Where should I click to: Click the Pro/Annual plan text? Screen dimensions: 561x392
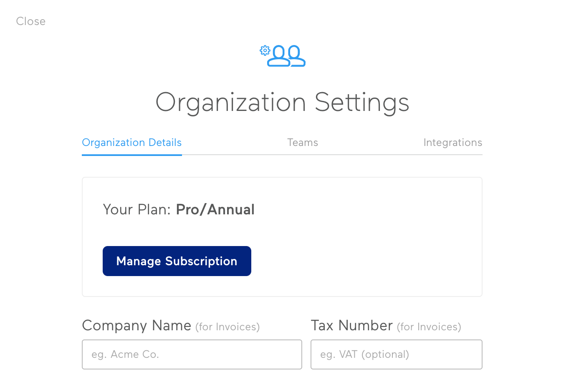(215, 209)
